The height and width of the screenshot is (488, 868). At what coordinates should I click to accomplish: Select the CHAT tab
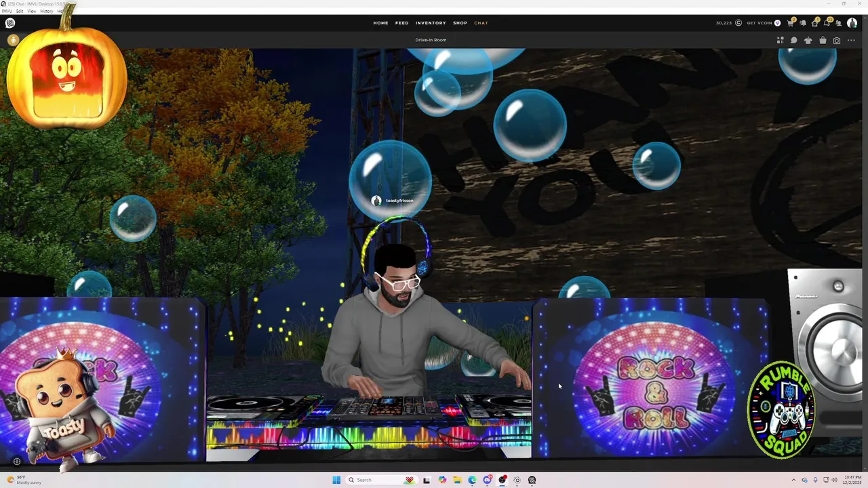click(x=481, y=23)
